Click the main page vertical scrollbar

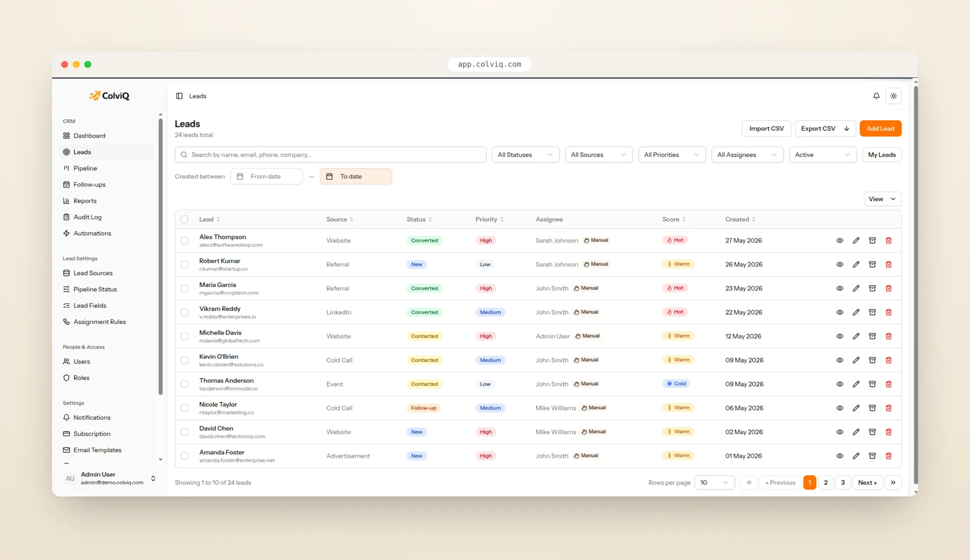coord(916,284)
